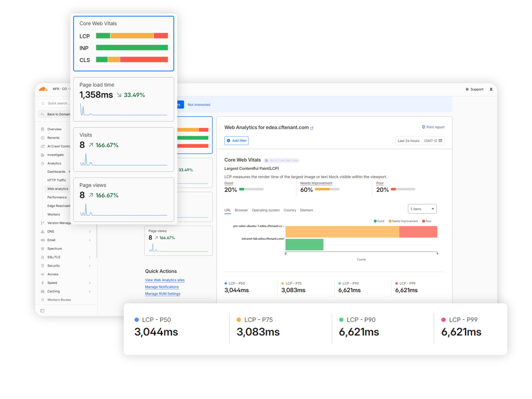The image size is (532, 399).
Task: Open Web analytics in the sidebar
Action: tap(58, 189)
